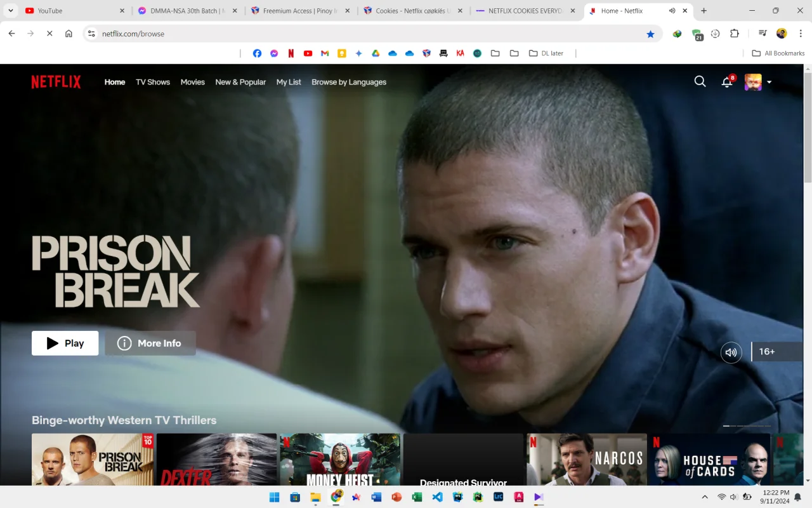Open Netflix search
This screenshot has height=508, width=812.
(700, 81)
